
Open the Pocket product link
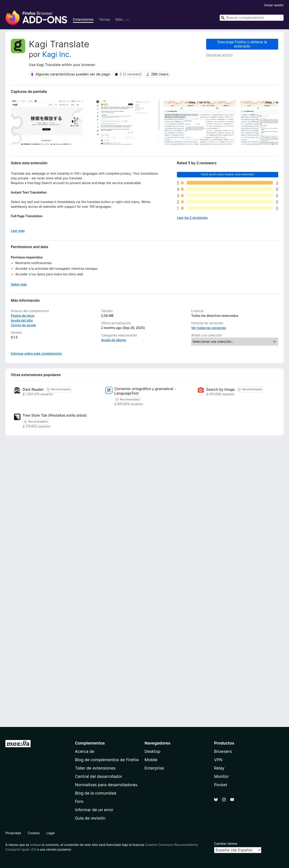click(x=220, y=785)
